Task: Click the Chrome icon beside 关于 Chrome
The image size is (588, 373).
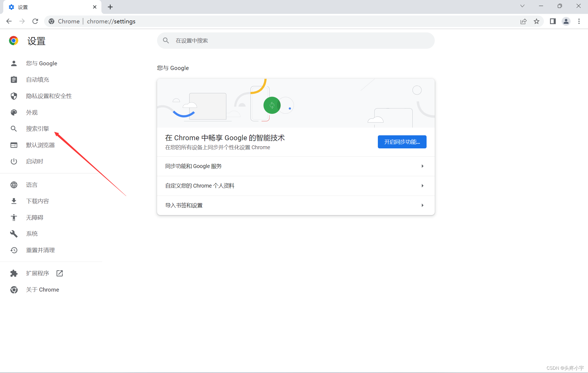Action: point(14,290)
